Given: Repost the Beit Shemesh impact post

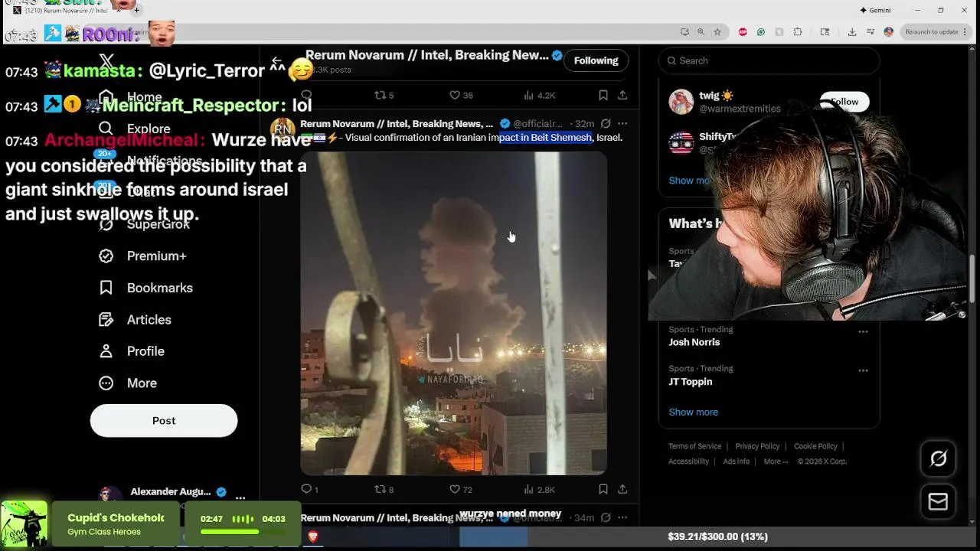Looking at the screenshot, I should point(384,489).
